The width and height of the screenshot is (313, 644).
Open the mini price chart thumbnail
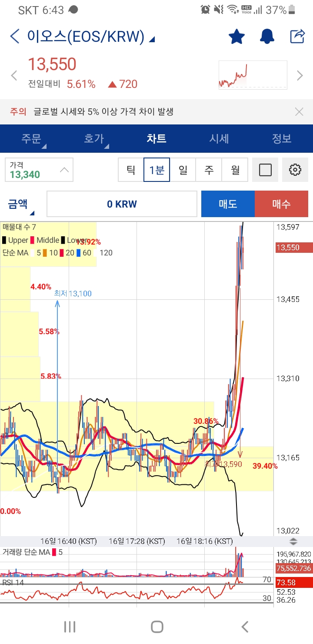point(253,75)
